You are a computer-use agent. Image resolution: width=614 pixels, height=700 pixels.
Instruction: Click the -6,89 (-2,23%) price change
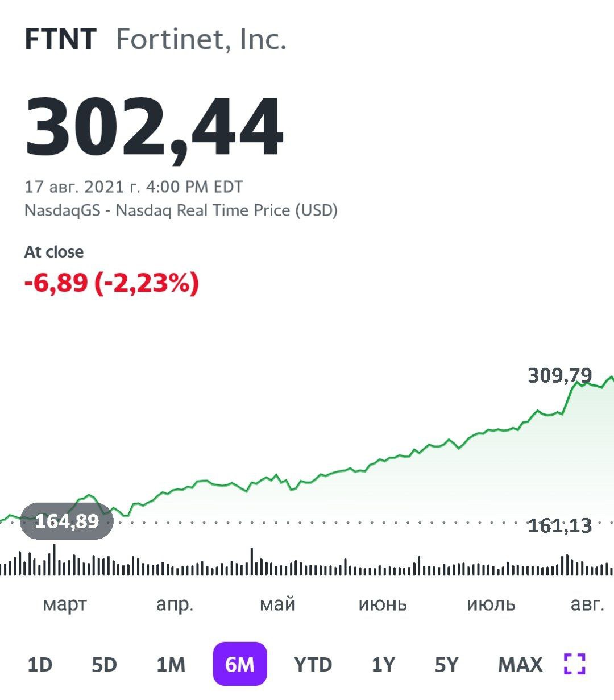(x=111, y=283)
